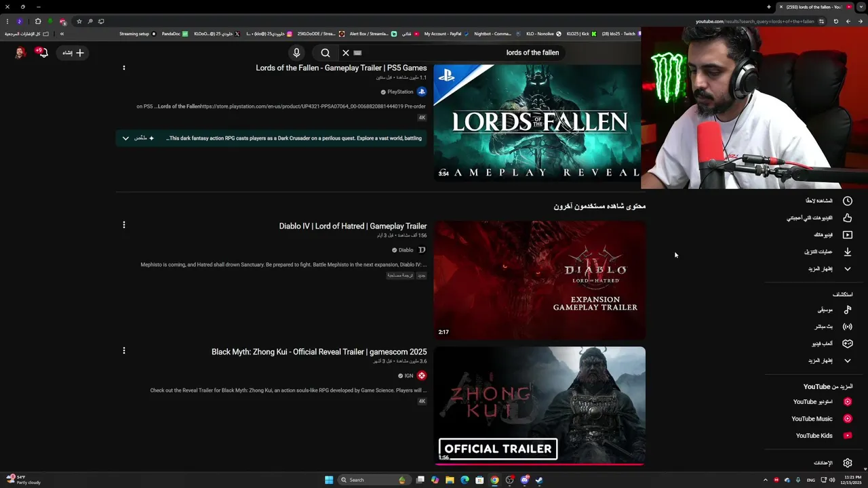Open the browser extensions puzzle icon
Image resolution: width=868 pixels, height=488 pixels.
(x=38, y=22)
